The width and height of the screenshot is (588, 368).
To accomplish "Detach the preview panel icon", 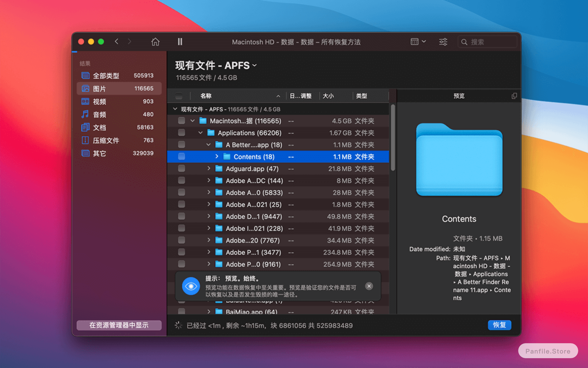I will [514, 96].
